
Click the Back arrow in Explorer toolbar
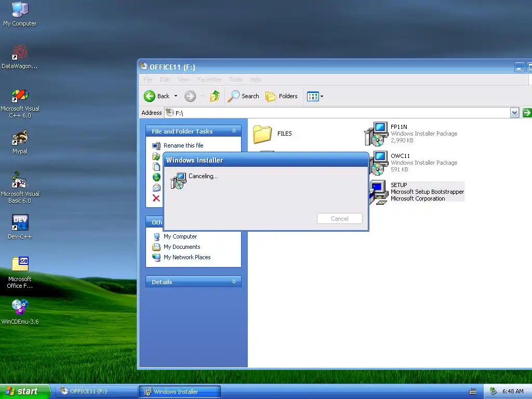pyautogui.click(x=156, y=96)
